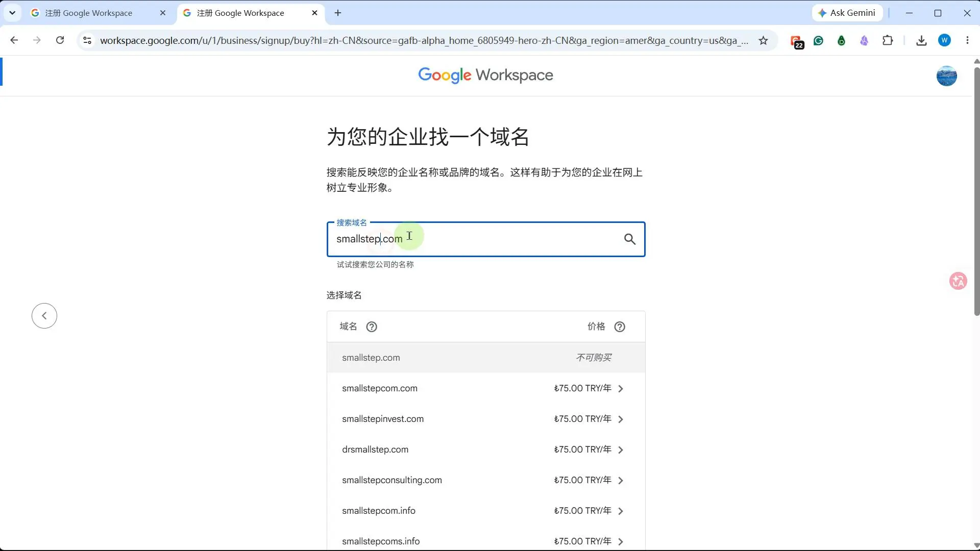
Task: Click the help icon next to 域名 header
Action: point(372,327)
